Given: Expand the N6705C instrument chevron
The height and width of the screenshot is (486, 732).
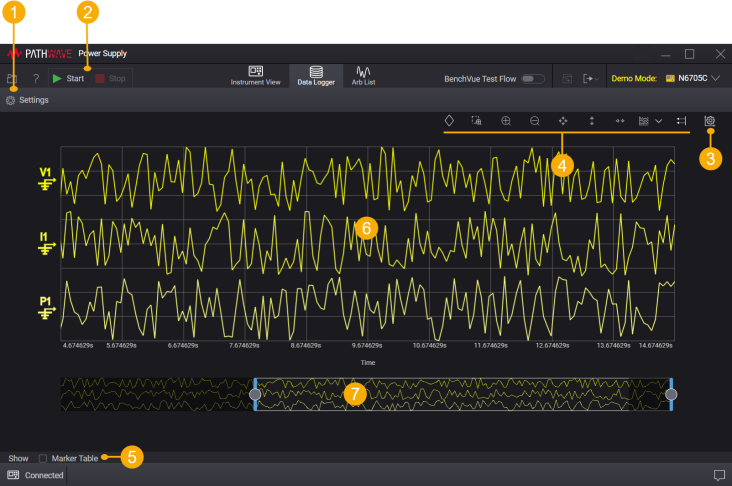Looking at the screenshot, I should click(x=716, y=78).
